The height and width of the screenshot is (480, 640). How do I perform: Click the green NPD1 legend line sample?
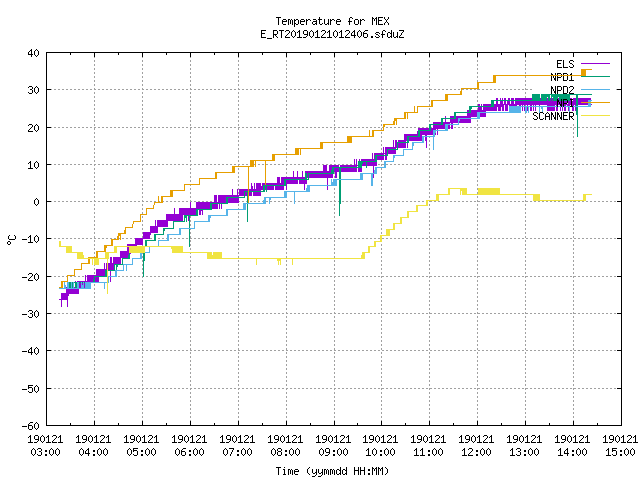pyautogui.click(x=595, y=76)
